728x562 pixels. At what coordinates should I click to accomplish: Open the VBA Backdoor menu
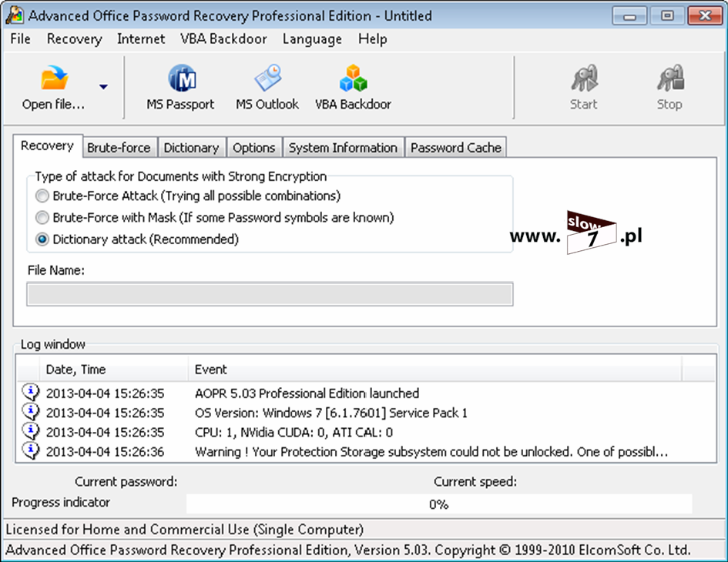(x=223, y=39)
